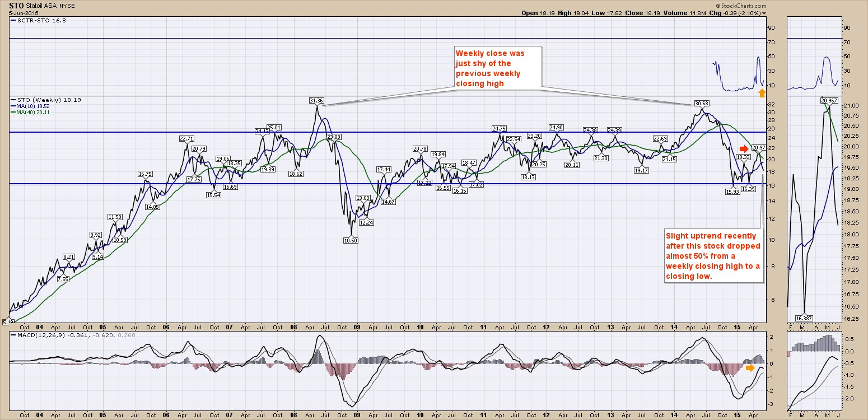868x420 pixels.
Task: Click the 9.92 price label
Action: click(95, 235)
